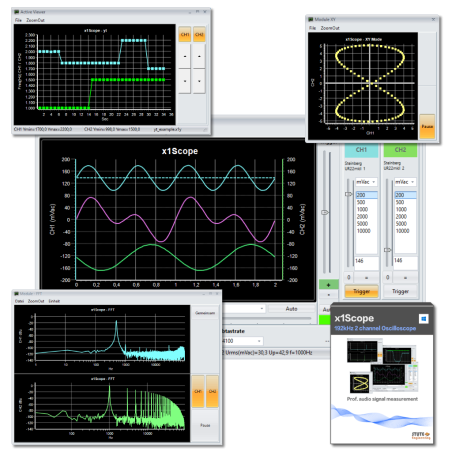Select 2000 in the CH1 range list
The height and width of the screenshot is (452, 452).
tap(367, 217)
